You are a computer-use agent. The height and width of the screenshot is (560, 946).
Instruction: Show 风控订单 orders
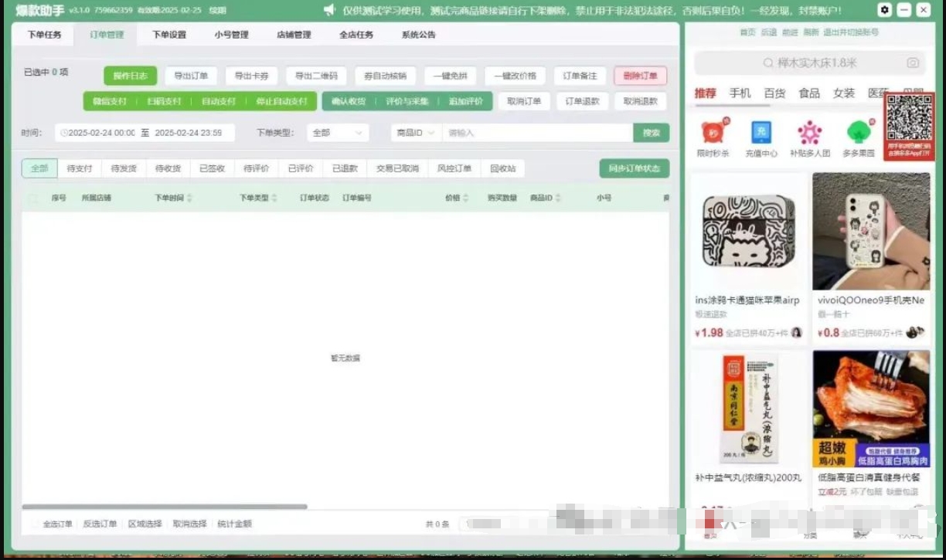click(x=454, y=168)
